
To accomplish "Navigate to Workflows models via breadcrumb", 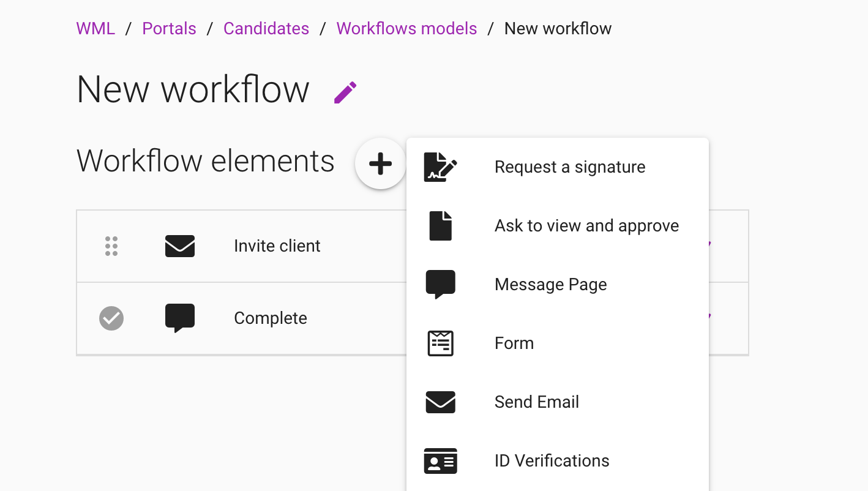I will [x=406, y=28].
